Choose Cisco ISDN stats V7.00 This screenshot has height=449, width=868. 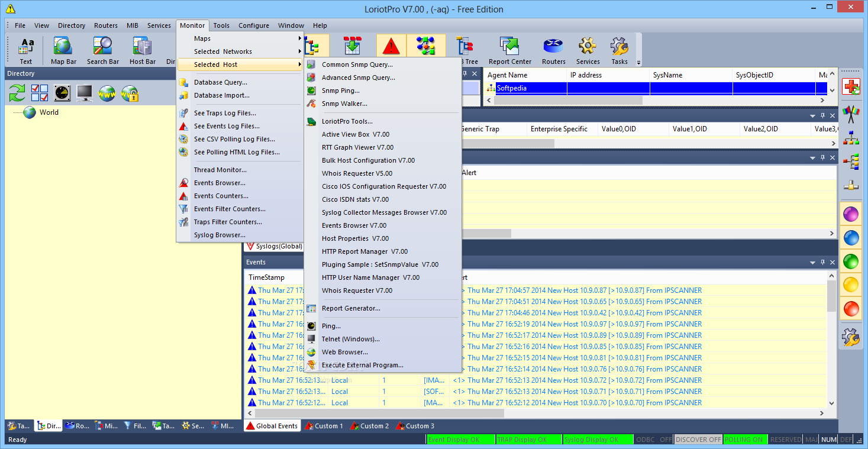[x=382, y=199]
